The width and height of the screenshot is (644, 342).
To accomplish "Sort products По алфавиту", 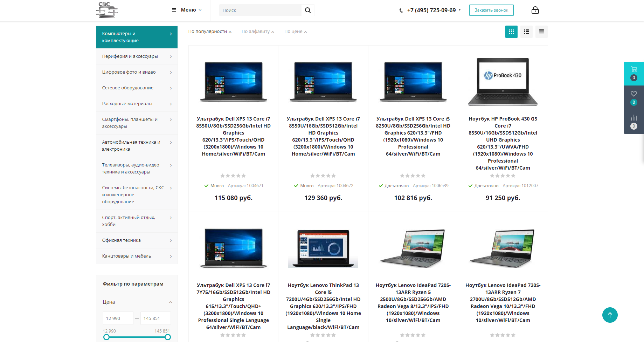I will 258,32.
